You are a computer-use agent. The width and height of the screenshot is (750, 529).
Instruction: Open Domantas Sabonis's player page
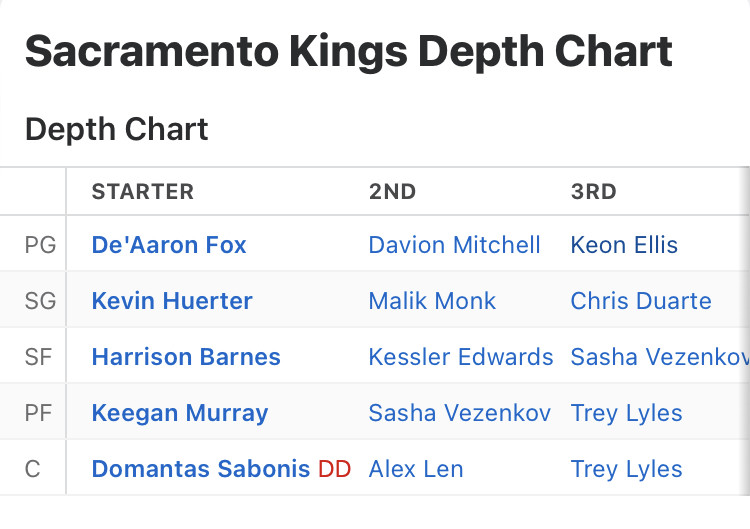tap(201, 469)
